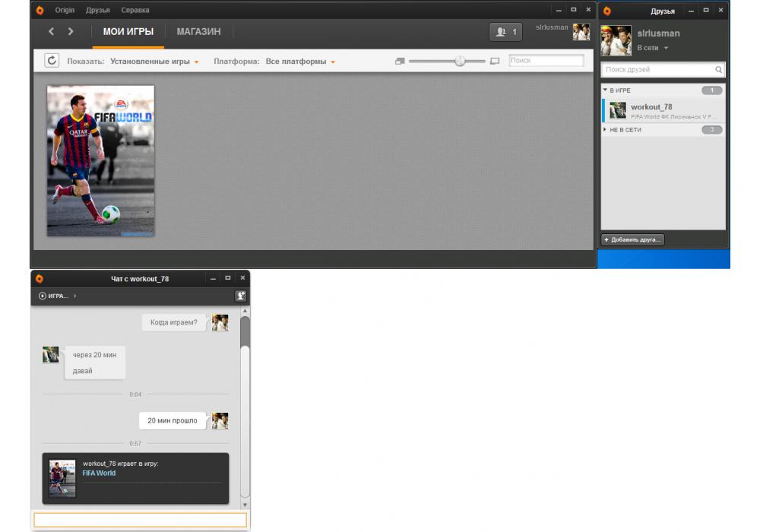Image resolution: width=760 pixels, height=532 pixels.
Task: Open the Друзья menu
Action: [97, 11]
